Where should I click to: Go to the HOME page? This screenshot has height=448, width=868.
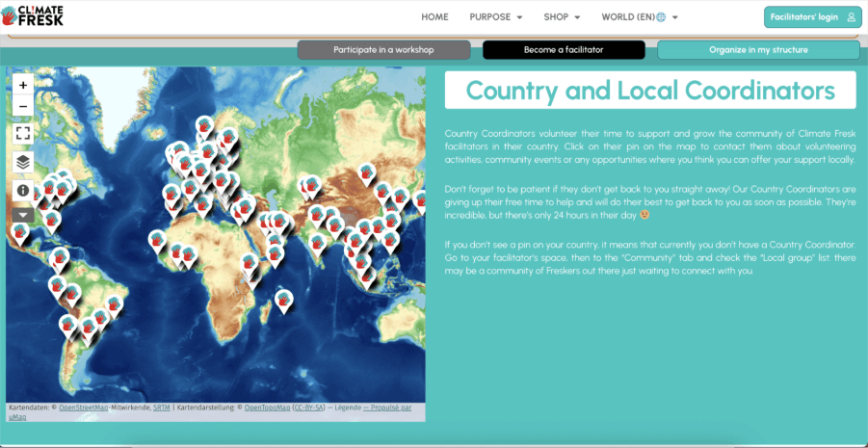click(434, 17)
